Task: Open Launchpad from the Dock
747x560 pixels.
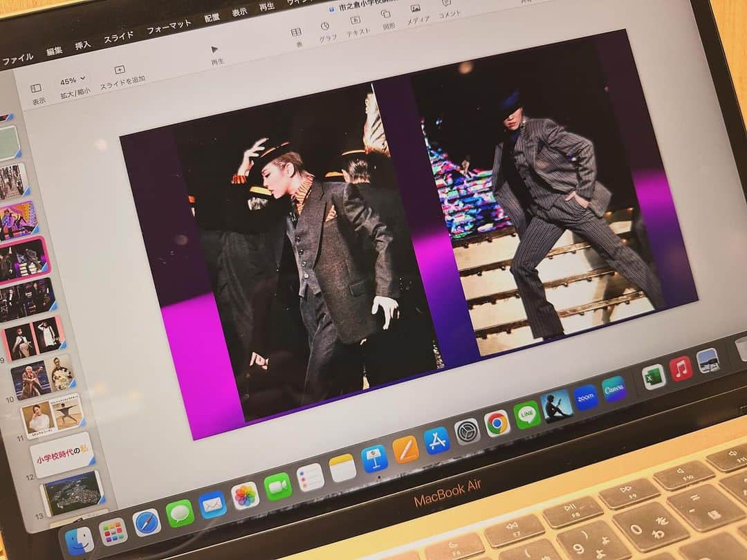Action: point(113,532)
